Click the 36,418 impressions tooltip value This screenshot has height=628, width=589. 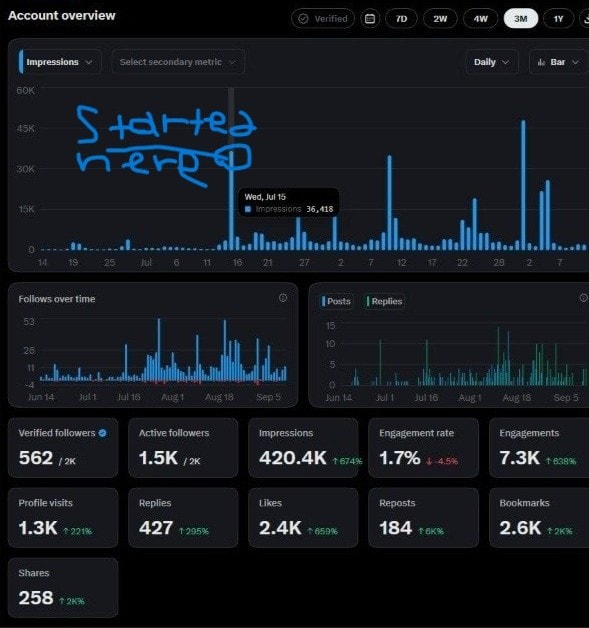pyautogui.click(x=320, y=209)
